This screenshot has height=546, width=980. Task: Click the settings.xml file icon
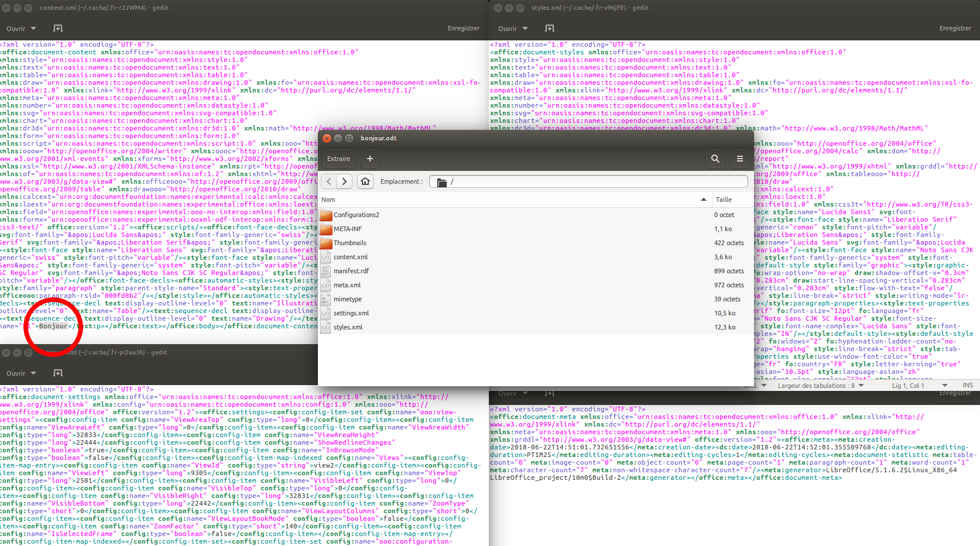pos(326,313)
